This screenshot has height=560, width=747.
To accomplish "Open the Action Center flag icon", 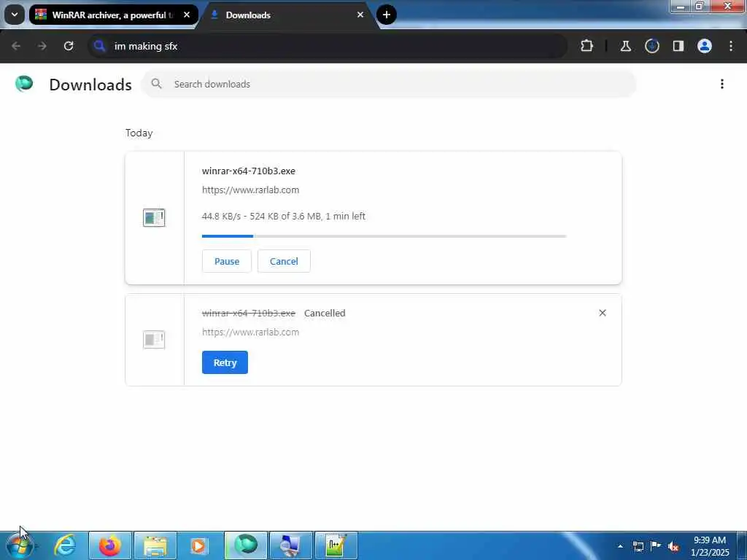I will pos(656,546).
